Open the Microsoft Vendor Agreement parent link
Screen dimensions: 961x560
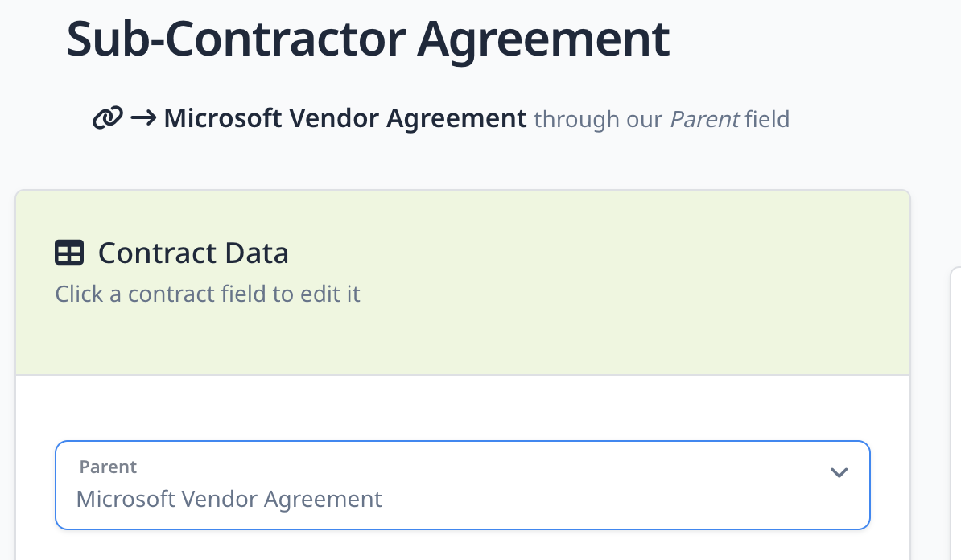[345, 119]
